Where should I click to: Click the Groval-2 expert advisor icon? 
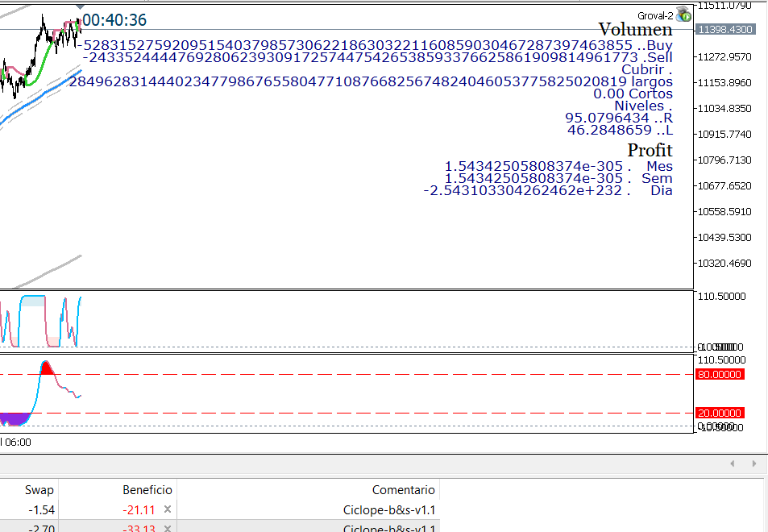683,15
